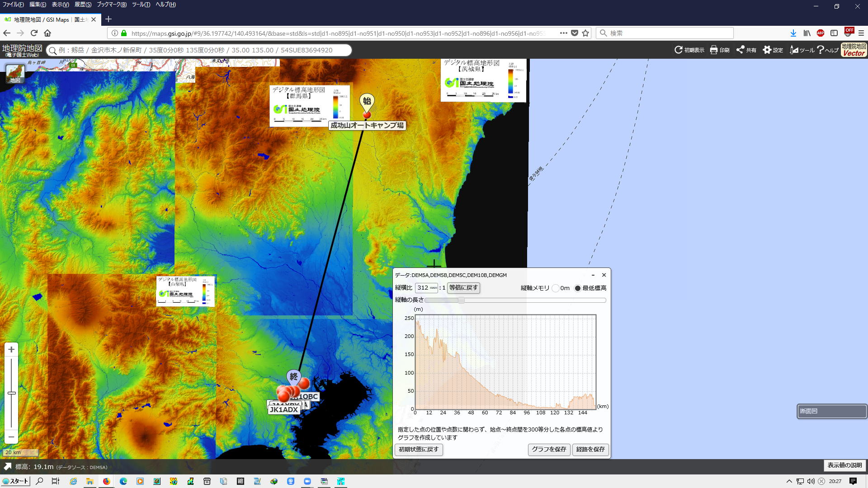This screenshot has height=488, width=868.
Task: Open the ツール(T) menu in menu bar
Action: pyautogui.click(x=141, y=5)
